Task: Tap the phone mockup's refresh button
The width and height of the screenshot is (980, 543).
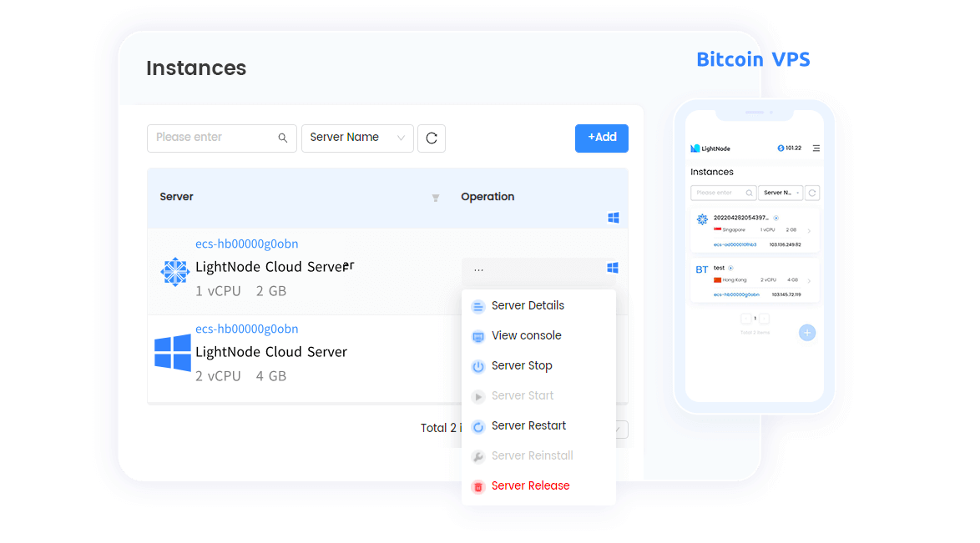Action: 812,193
